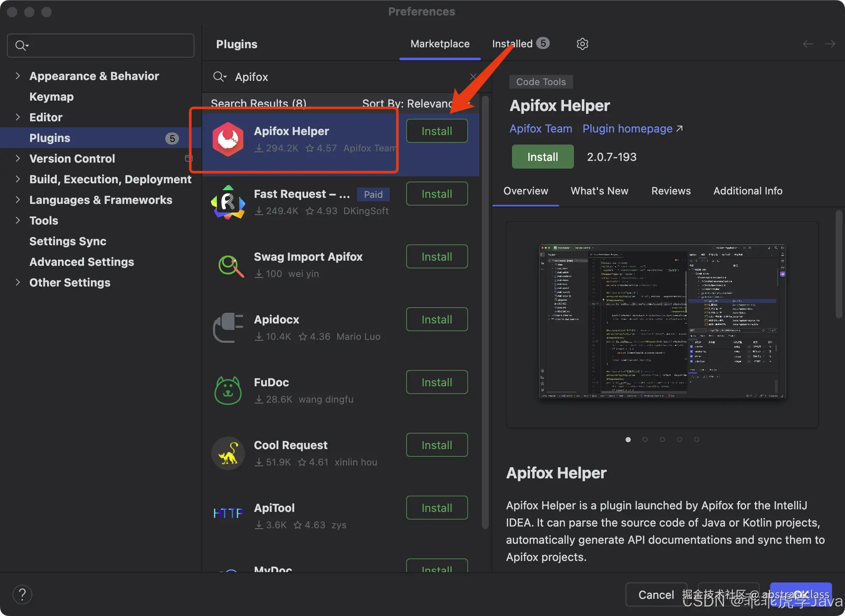The image size is (845, 616).
Task: Open the Reviews tab
Action: click(x=671, y=191)
